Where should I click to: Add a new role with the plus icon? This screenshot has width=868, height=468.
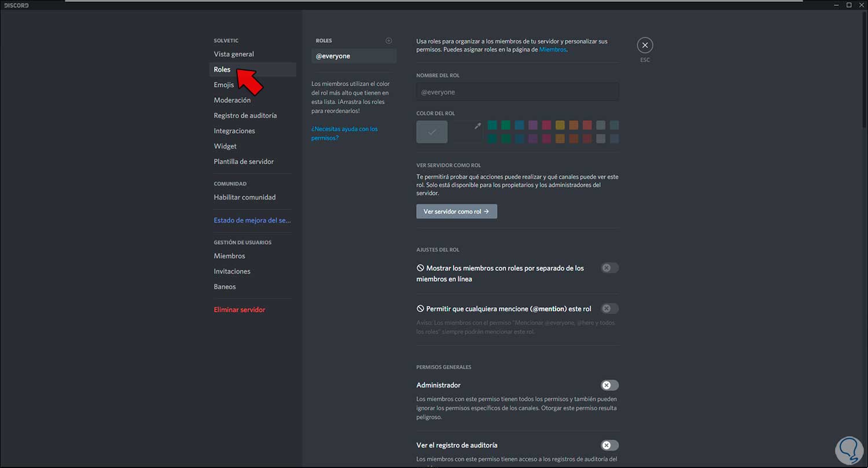pyautogui.click(x=389, y=40)
